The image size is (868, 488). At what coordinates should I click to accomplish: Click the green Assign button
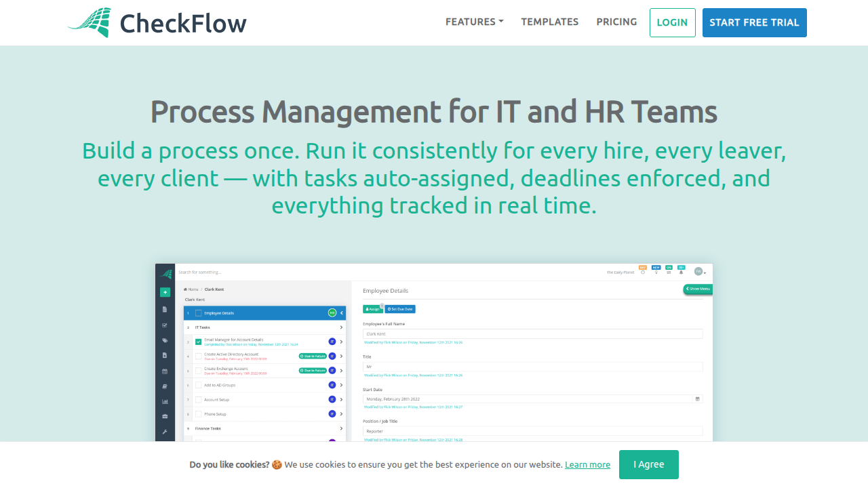coord(373,309)
